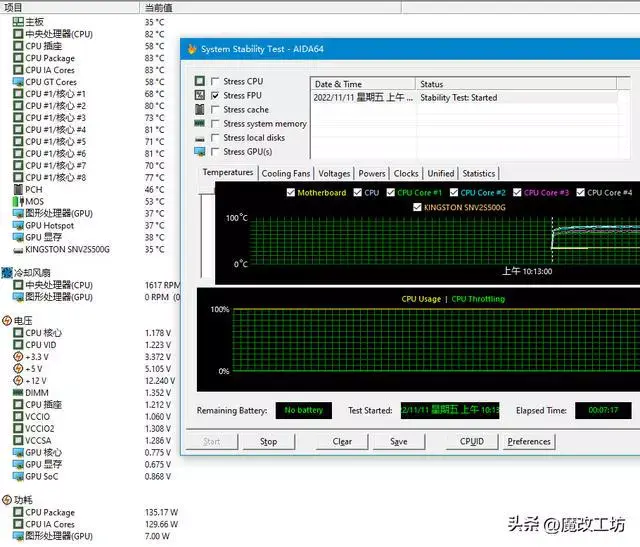The image size is (640, 547).
Task: Switch to the Temperatures tab
Action: [228, 172]
